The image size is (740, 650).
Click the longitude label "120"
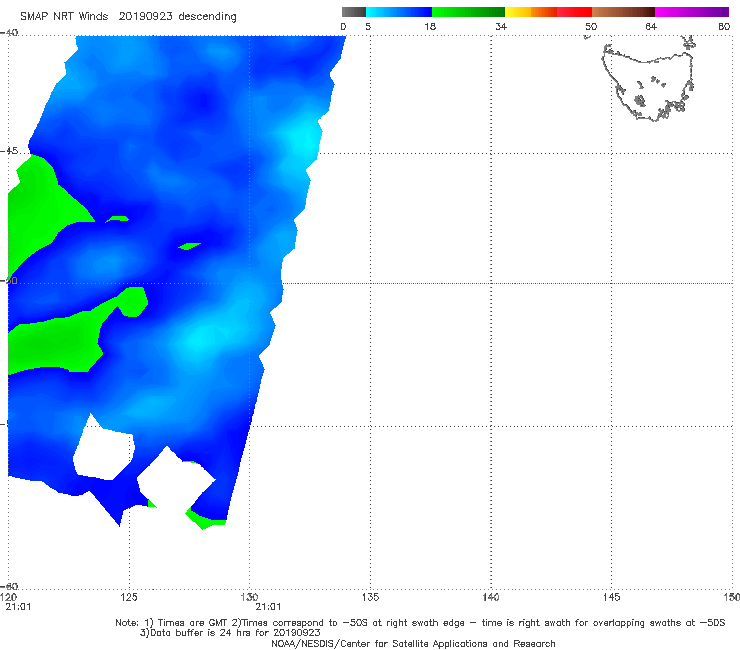(8, 597)
